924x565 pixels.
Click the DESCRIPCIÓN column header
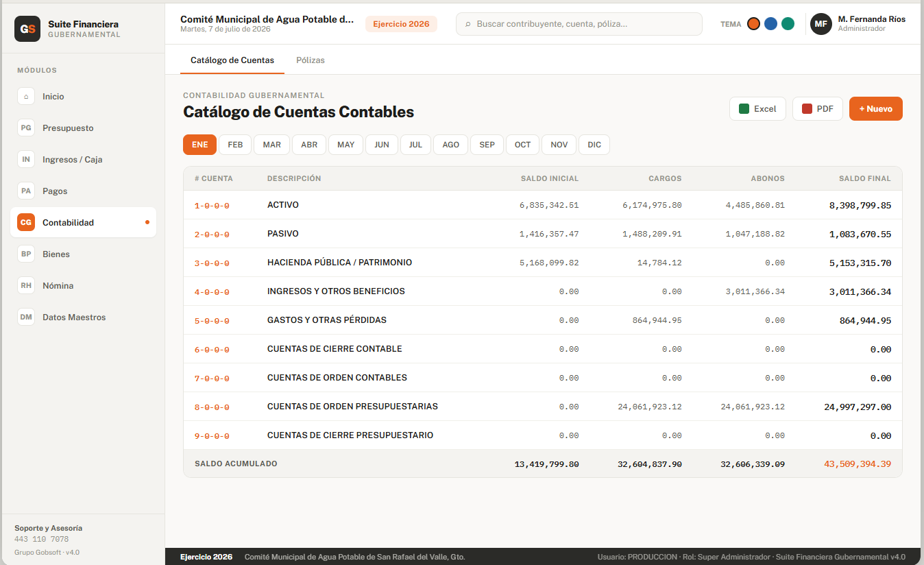click(294, 178)
